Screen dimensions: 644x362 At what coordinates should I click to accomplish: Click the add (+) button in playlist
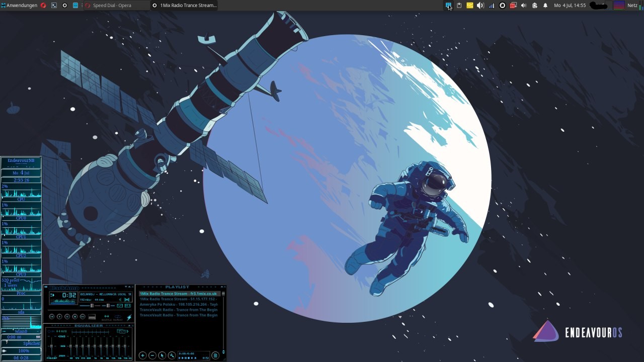click(x=142, y=355)
